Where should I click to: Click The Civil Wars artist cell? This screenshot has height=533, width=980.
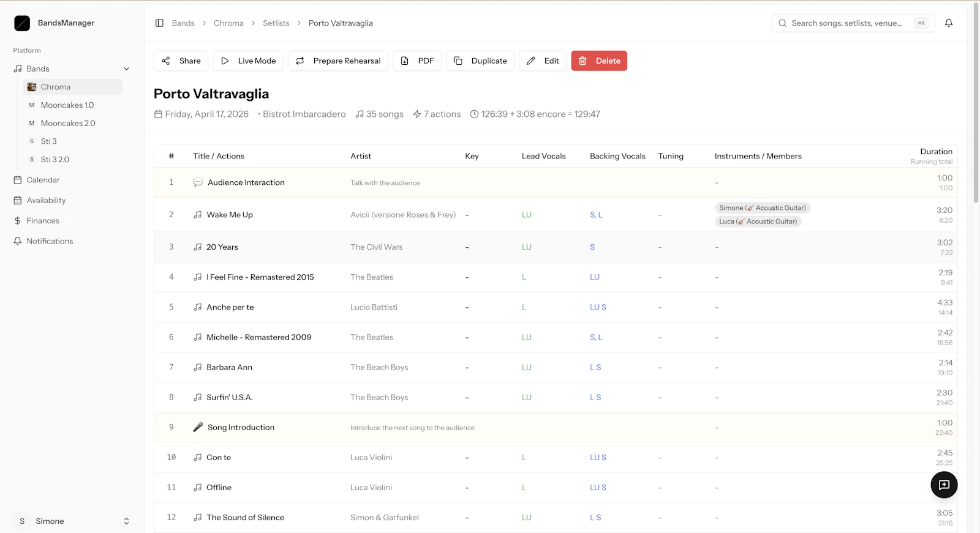377,247
